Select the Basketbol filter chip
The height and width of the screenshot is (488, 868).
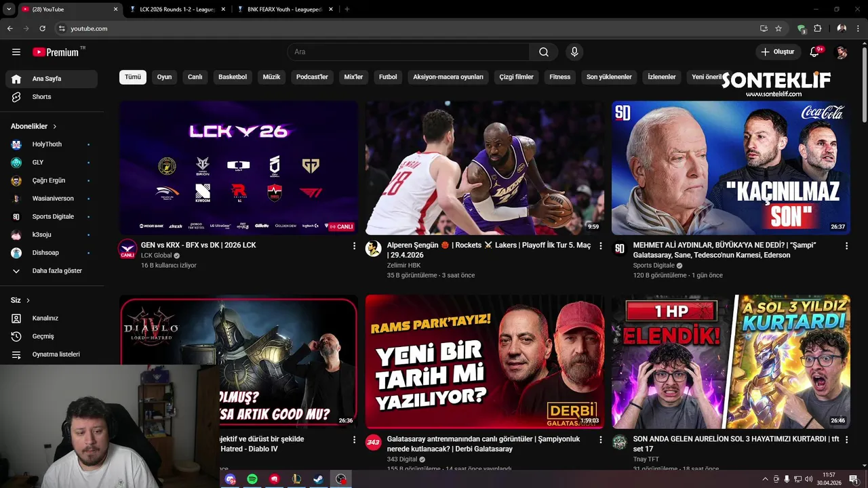(x=233, y=77)
